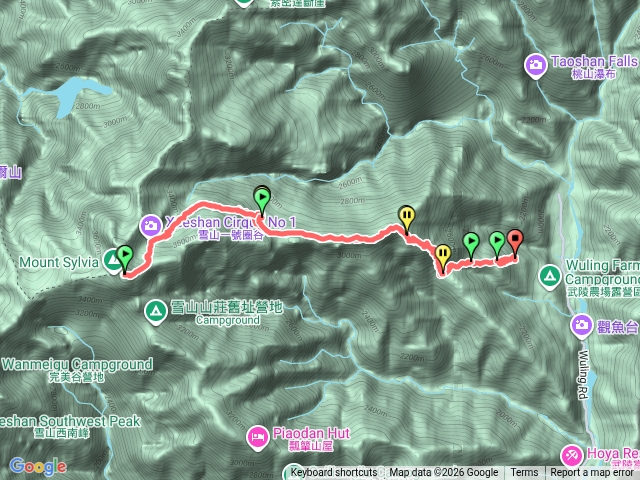Image resolution: width=640 pixels, height=480 pixels.
Task: Click the Google logo
Action: coord(38,466)
